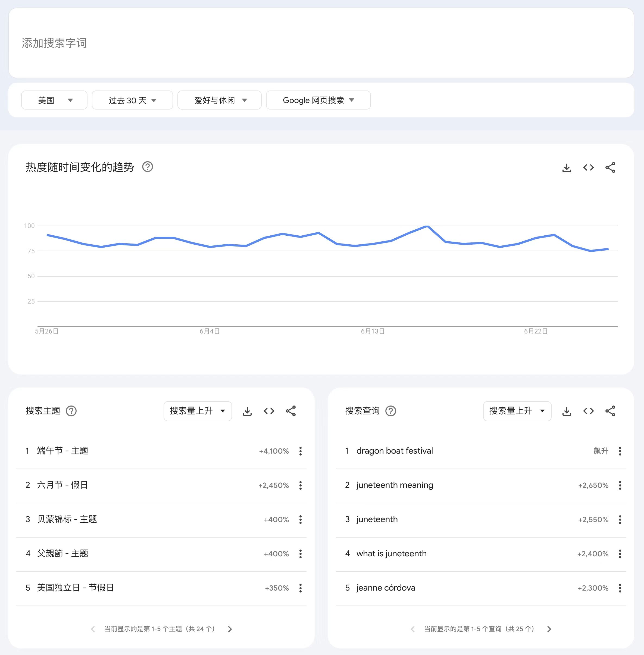Open the Google 网页搜索 search type dropdown
Screen dimensions: 644x655
[x=318, y=100]
